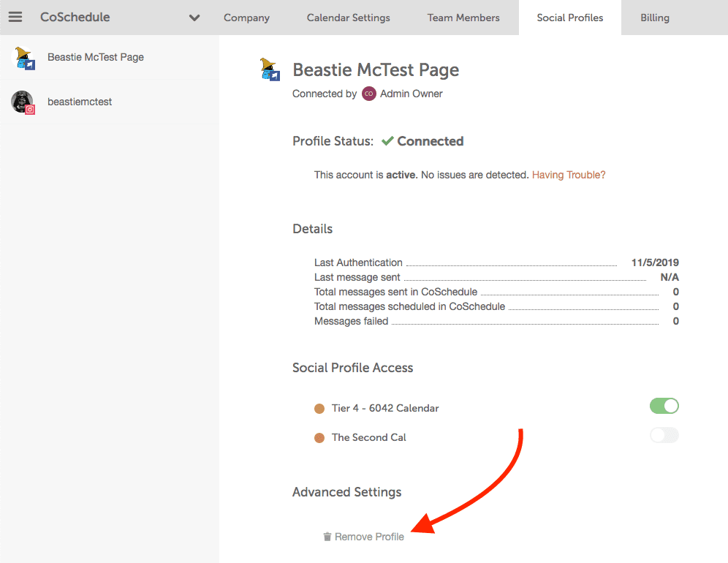Click beastiemctest sidebar avatar icon
Viewport: 728px width, 563px height.
tap(23, 102)
